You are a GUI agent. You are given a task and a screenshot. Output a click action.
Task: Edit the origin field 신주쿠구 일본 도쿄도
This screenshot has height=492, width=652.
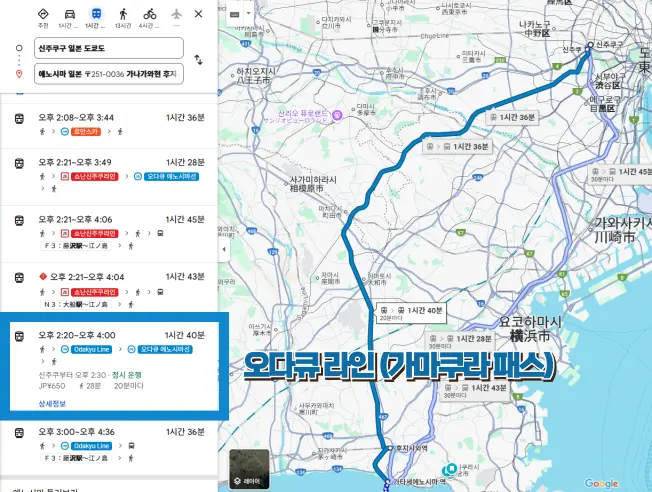click(109, 48)
